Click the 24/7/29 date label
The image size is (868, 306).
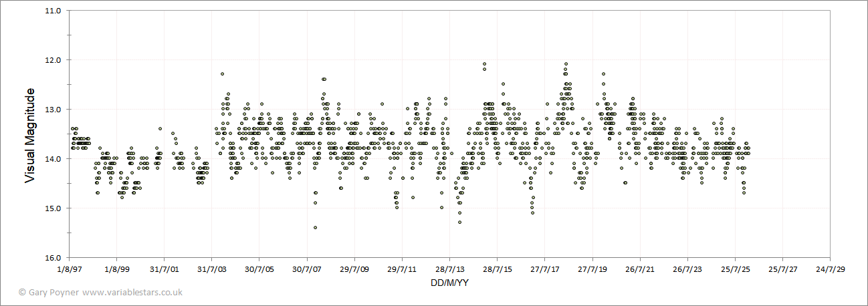pyautogui.click(x=830, y=269)
